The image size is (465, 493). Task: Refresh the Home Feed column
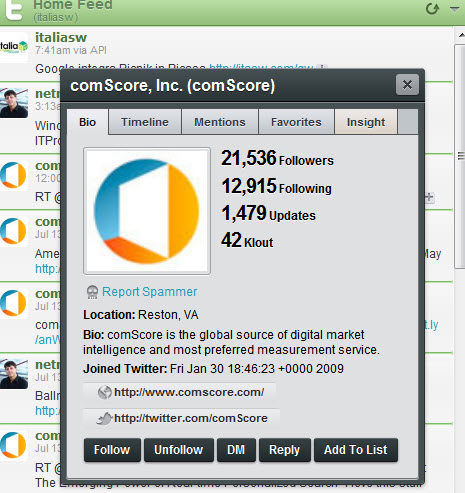tap(432, 9)
